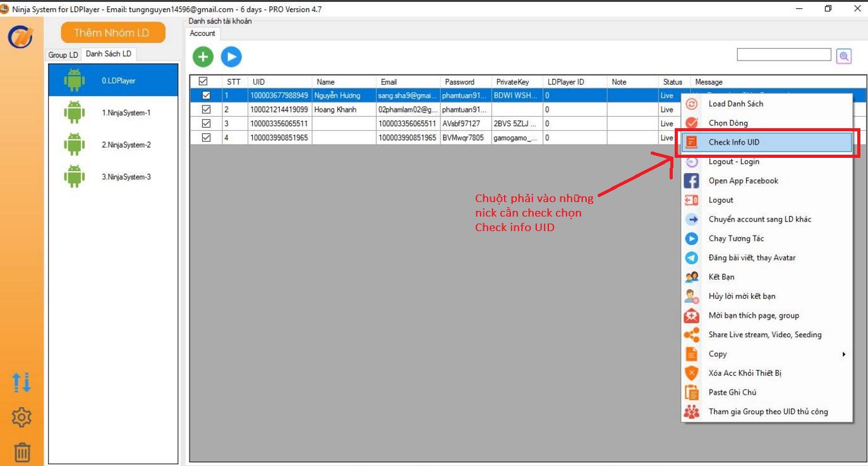Choose Check Info UID menu entry
The width and height of the screenshot is (868, 466).
(x=767, y=143)
